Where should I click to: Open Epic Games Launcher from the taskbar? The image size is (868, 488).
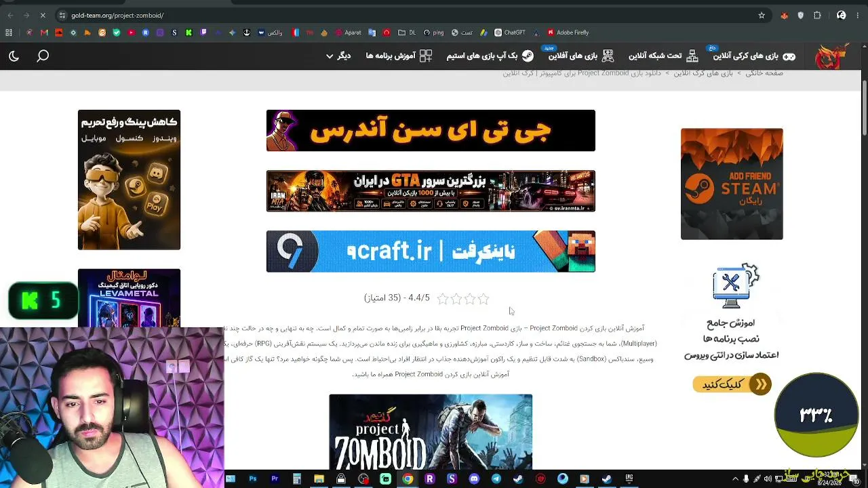coord(629,479)
